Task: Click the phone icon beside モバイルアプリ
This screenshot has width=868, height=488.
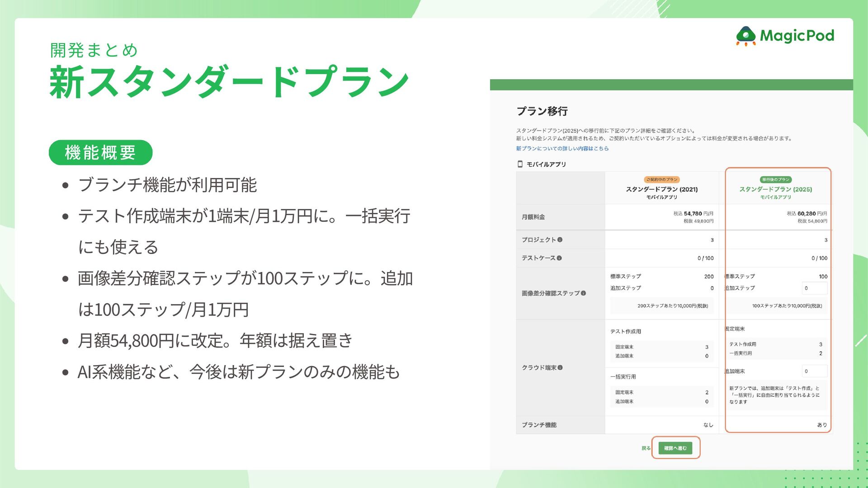Action: coord(520,164)
